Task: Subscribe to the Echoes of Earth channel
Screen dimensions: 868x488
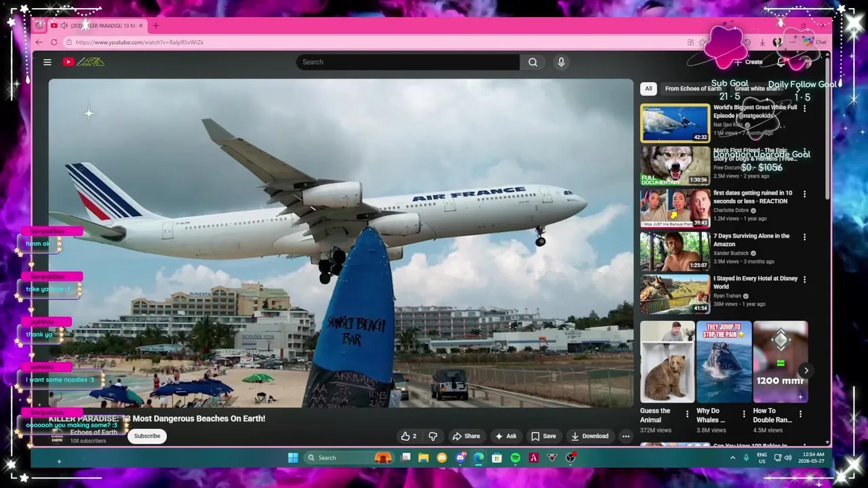Action: pyautogui.click(x=146, y=436)
